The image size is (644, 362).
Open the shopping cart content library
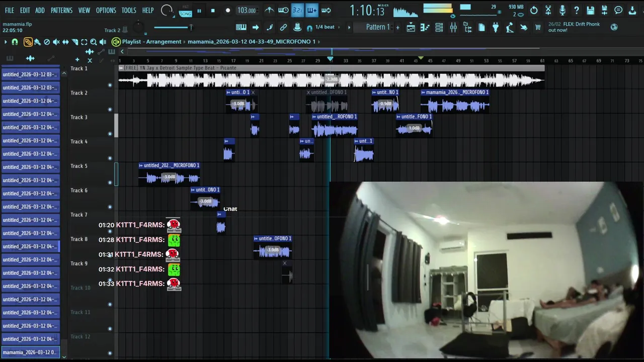(538, 28)
